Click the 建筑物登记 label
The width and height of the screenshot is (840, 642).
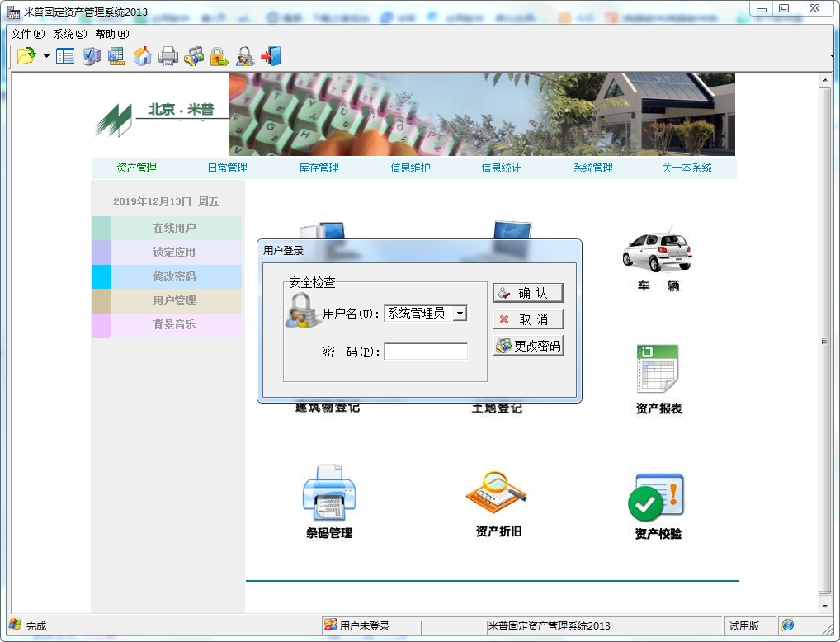click(328, 408)
